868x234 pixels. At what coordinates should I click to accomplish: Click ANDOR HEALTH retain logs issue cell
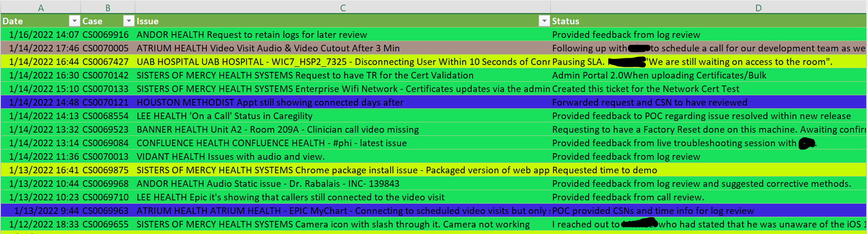pos(343,35)
